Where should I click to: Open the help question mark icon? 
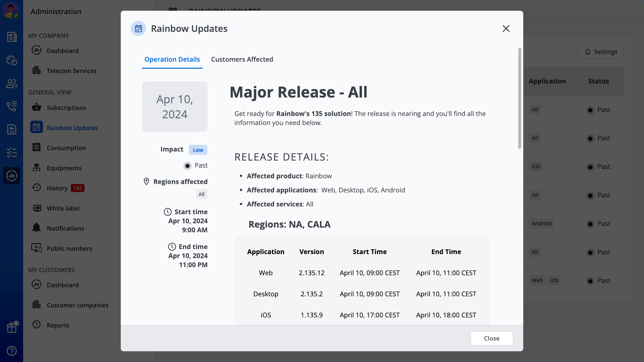(x=12, y=351)
